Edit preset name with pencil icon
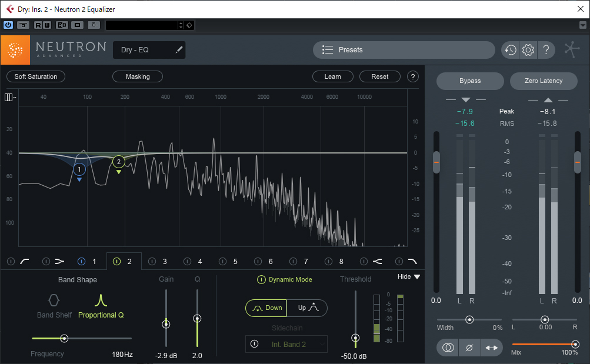Screen dimensions: 590x364 (x=179, y=49)
